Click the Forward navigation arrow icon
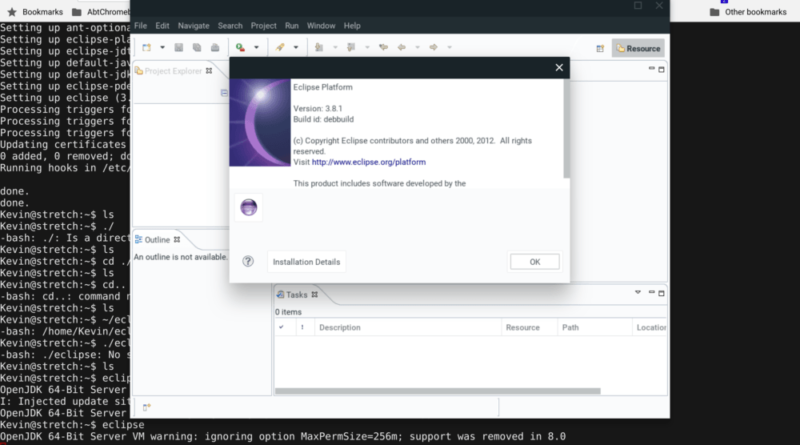800x445 pixels. point(434,47)
